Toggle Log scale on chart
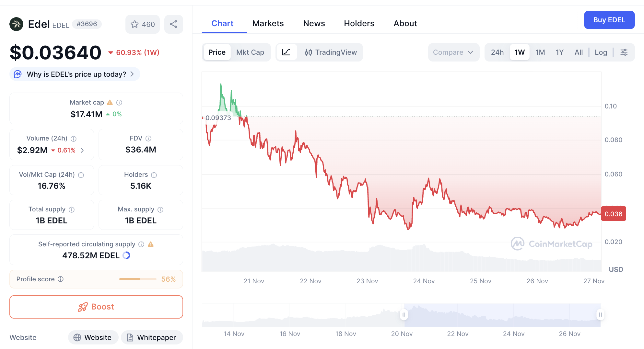This screenshot has height=349, width=644. pyautogui.click(x=601, y=52)
